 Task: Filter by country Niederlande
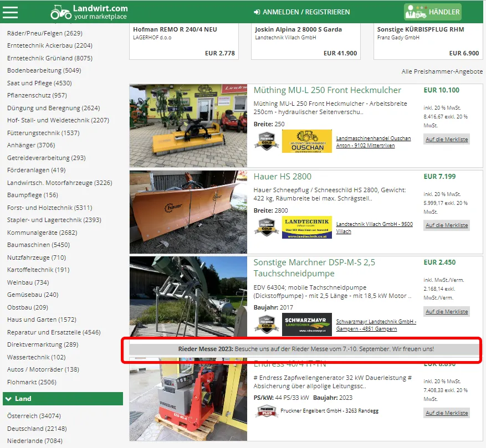(35, 441)
